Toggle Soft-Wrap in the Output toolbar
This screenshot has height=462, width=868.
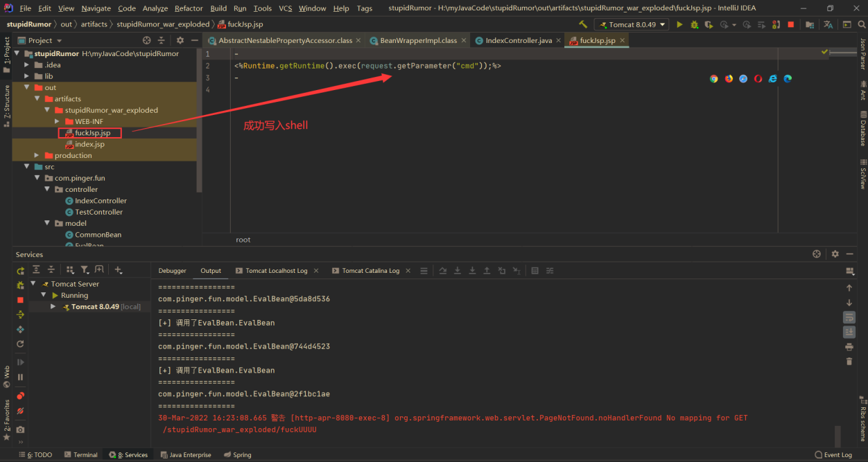pyautogui.click(x=849, y=317)
